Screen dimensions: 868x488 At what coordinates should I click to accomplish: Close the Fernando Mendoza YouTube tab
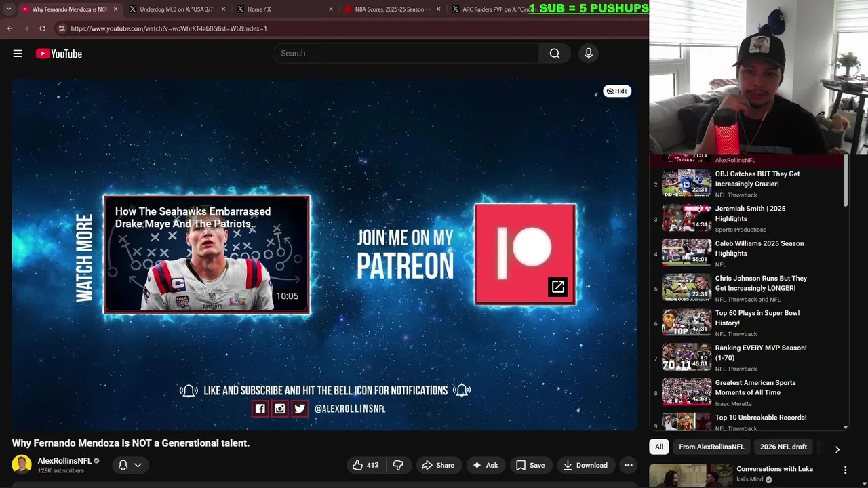coord(115,9)
